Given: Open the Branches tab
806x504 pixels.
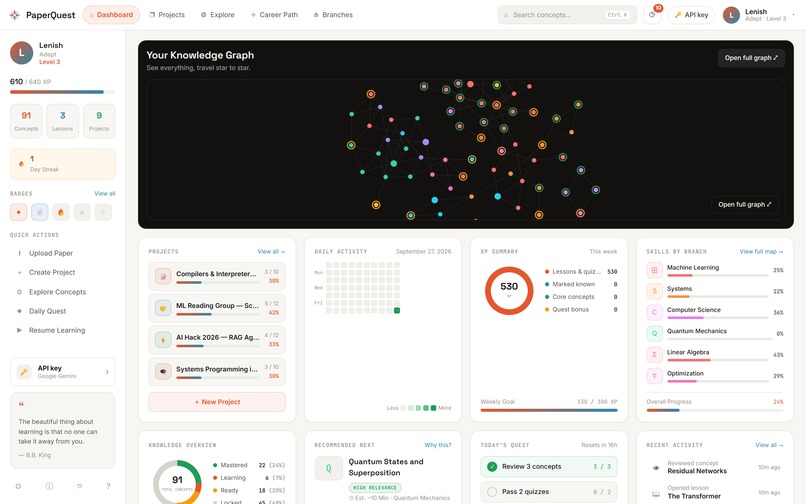Looking at the screenshot, I should pyautogui.click(x=333, y=15).
